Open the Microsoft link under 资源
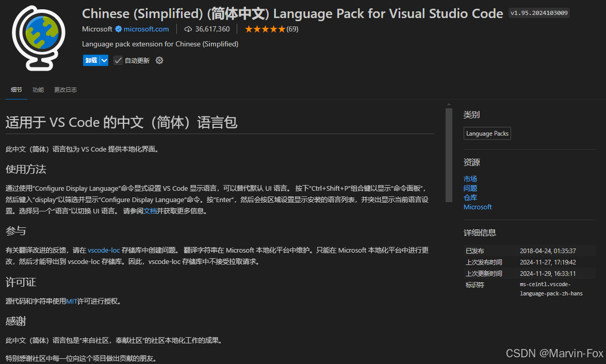Image resolution: width=606 pixels, height=364 pixels. [477, 207]
